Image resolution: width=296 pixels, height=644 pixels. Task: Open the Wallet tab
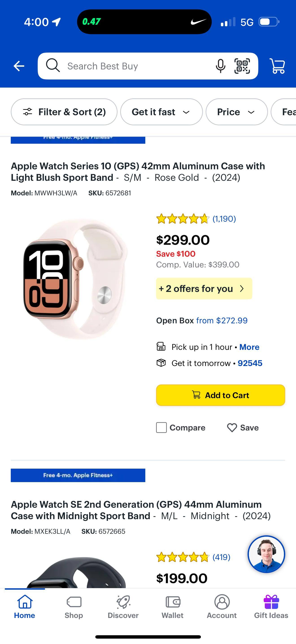tap(172, 607)
